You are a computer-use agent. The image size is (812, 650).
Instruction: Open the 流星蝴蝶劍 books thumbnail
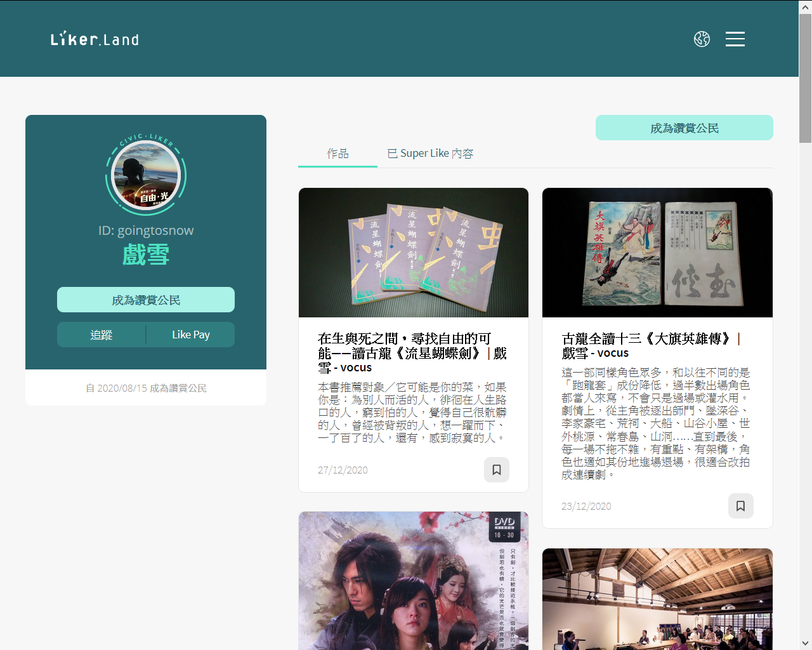tap(414, 253)
